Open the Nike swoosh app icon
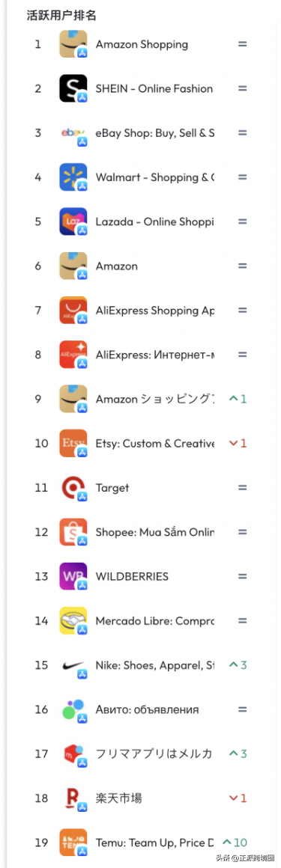This screenshot has height=868, width=281. pos(73,664)
